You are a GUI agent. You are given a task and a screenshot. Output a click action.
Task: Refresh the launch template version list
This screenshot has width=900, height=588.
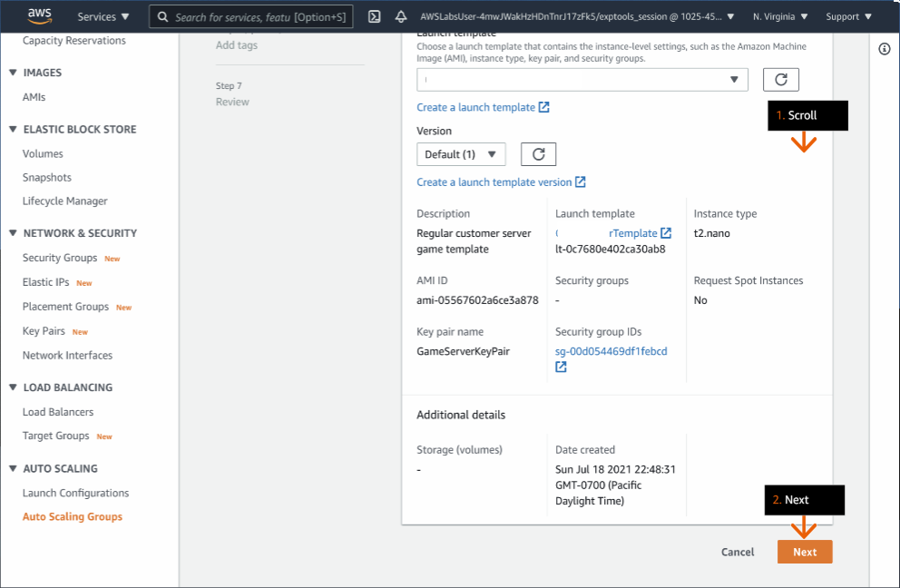pyautogui.click(x=538, y=153)
